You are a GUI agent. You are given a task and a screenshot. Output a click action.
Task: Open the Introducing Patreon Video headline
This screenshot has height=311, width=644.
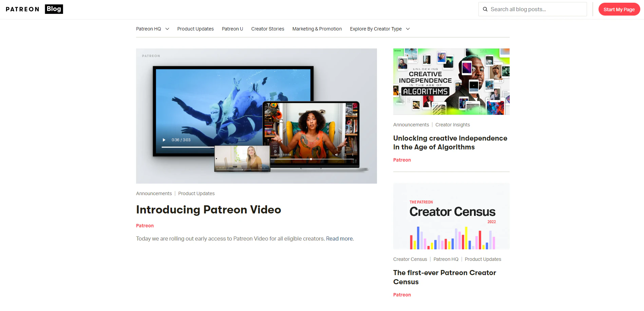click(209, 210)
